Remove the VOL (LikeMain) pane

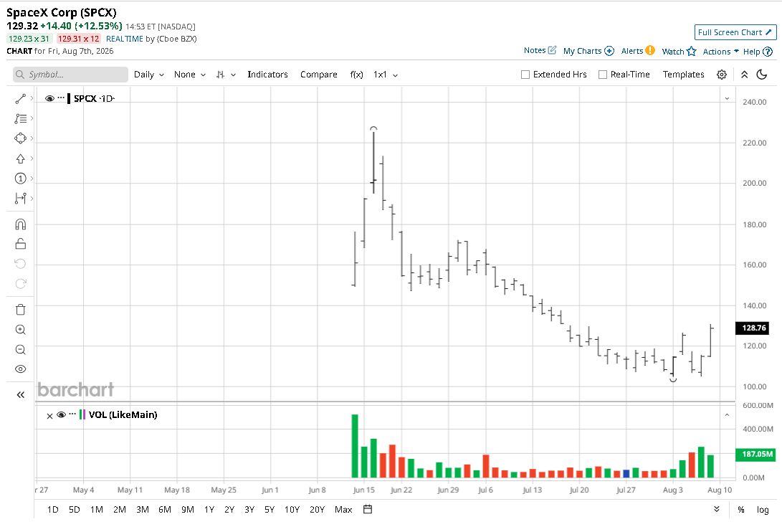49,416
